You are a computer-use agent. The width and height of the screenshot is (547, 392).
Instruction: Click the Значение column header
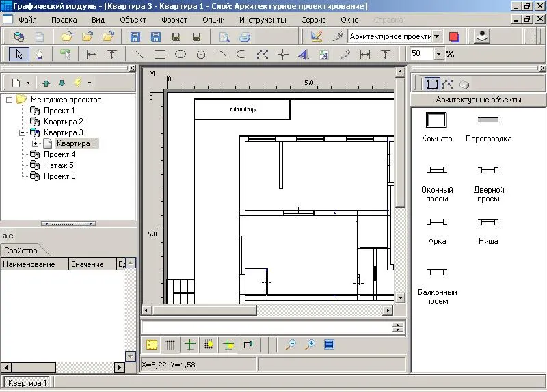pyautogui.click(x=92, y=264)
